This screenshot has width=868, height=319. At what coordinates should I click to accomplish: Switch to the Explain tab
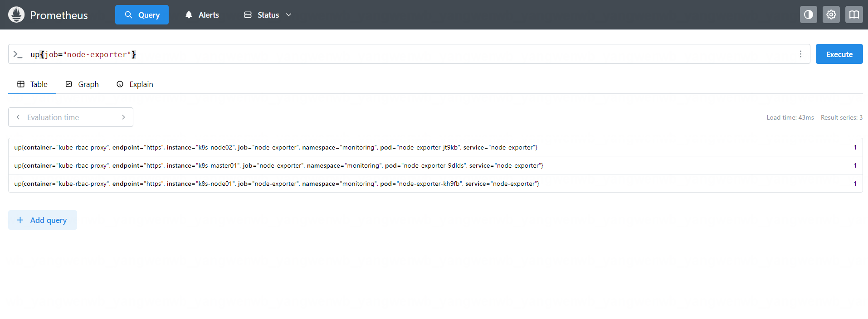(x=135, y=84)
